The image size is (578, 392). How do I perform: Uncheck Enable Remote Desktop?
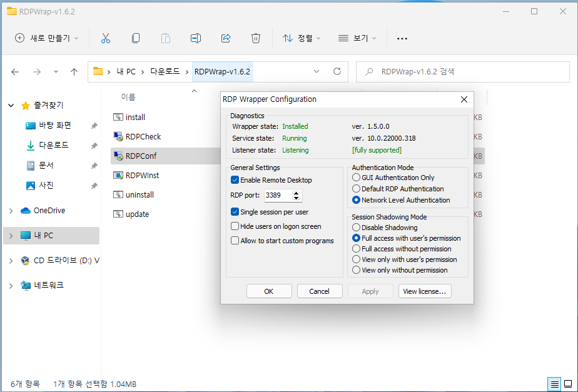(235, 180)
